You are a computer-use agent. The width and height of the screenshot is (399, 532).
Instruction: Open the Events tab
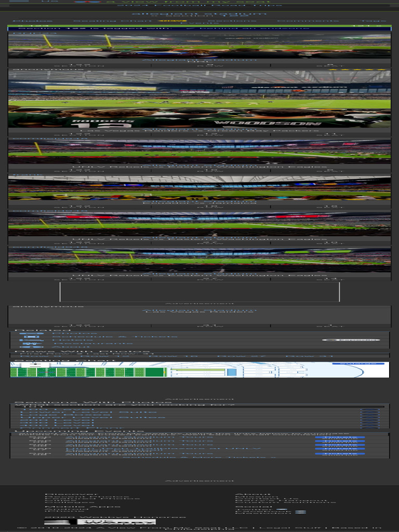[199, 23]
